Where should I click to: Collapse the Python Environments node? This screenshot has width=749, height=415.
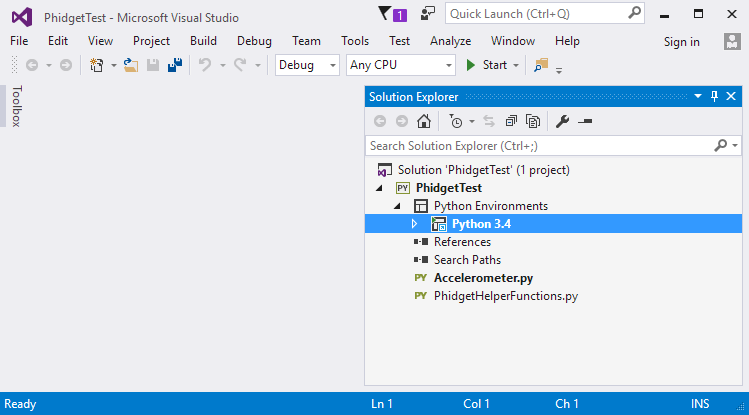click(397, 206)
